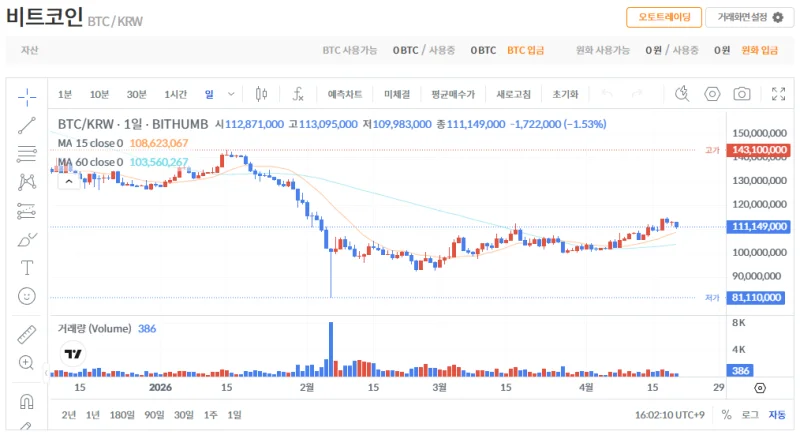
Task: Set the 90일 date range
Action: pyautogui.click(x=154, y=415)
